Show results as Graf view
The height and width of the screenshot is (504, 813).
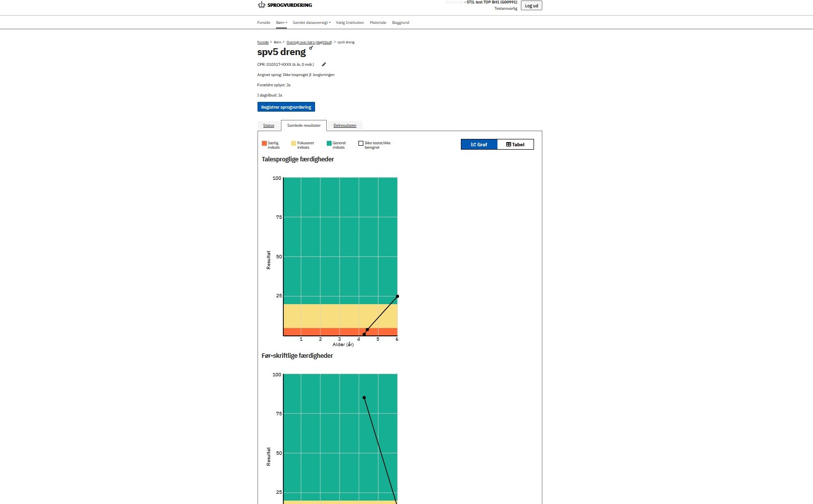pos(479,144)
